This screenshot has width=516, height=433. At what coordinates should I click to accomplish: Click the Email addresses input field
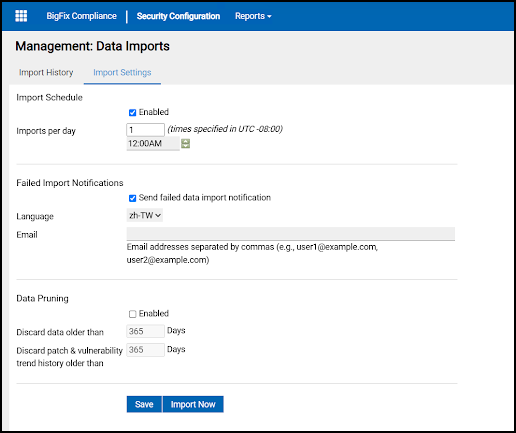click(291, 234)
